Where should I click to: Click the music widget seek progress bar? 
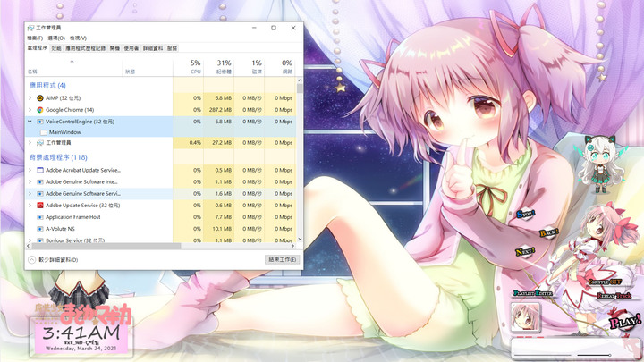[x=542, y=355]
